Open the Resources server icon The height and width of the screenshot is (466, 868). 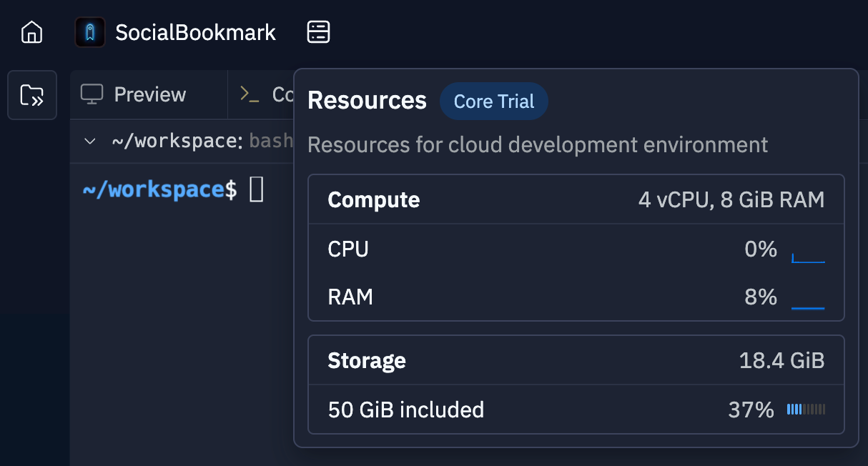pos(318,32)
